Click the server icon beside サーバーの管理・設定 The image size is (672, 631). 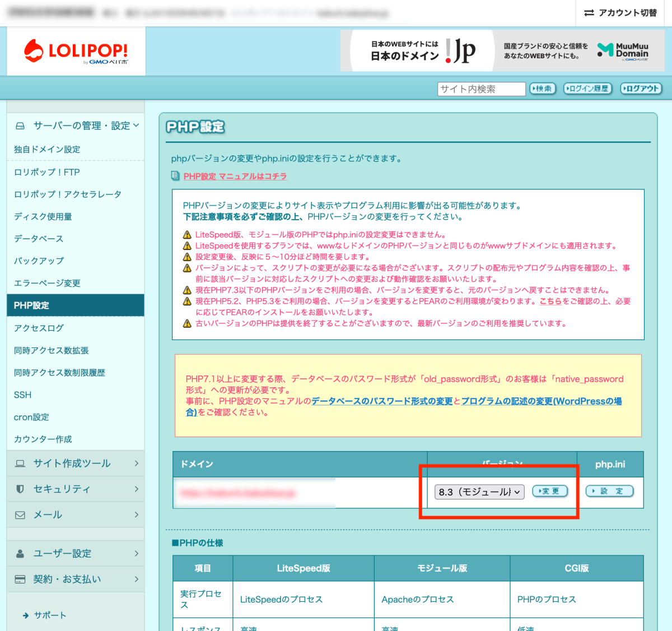(20, 126)
